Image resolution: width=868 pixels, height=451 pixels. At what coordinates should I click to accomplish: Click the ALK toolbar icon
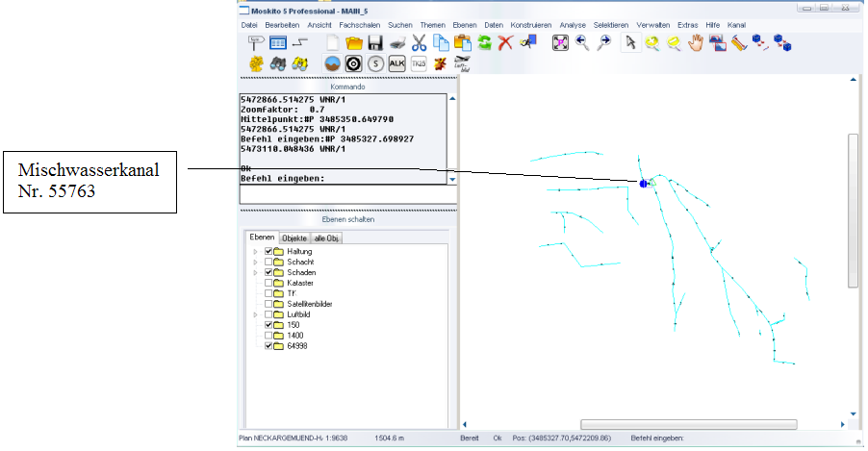click(x=396, y=63)
